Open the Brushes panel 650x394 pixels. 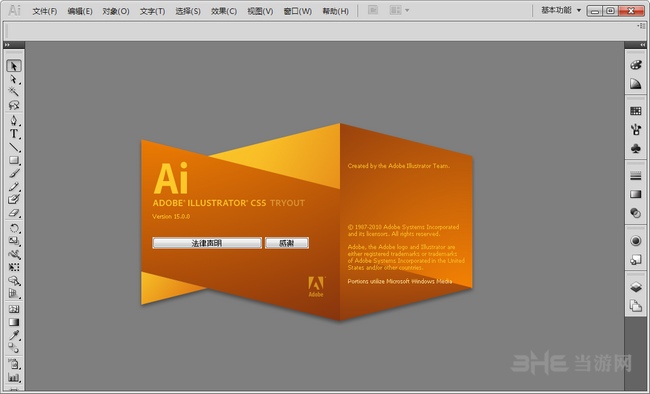(636, 130)
